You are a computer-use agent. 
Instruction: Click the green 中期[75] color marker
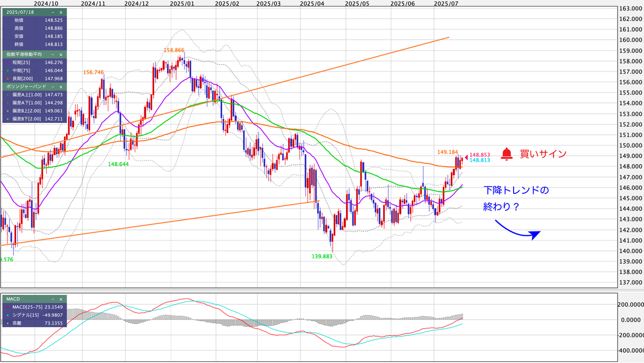tap(6, 70)
